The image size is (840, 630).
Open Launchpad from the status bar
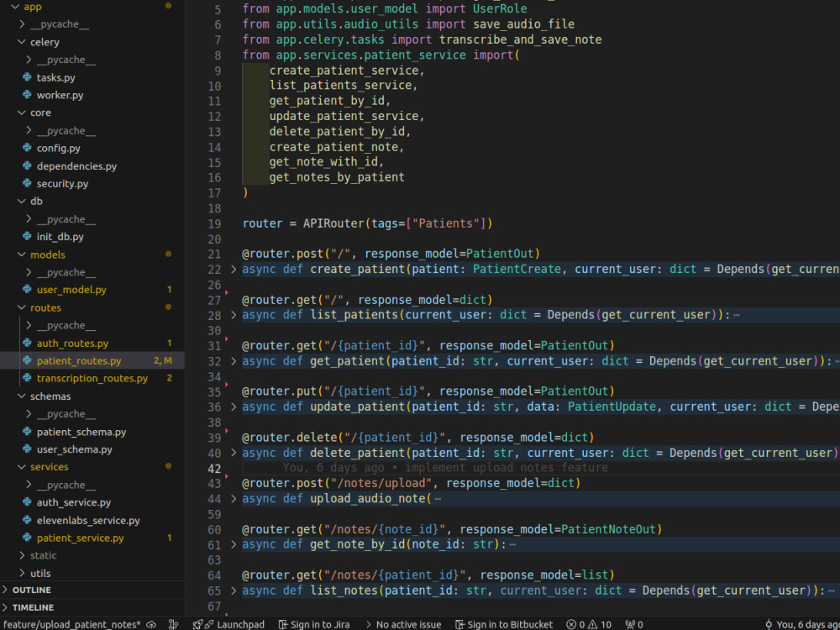pyautogui.click(x=228, y=624)
